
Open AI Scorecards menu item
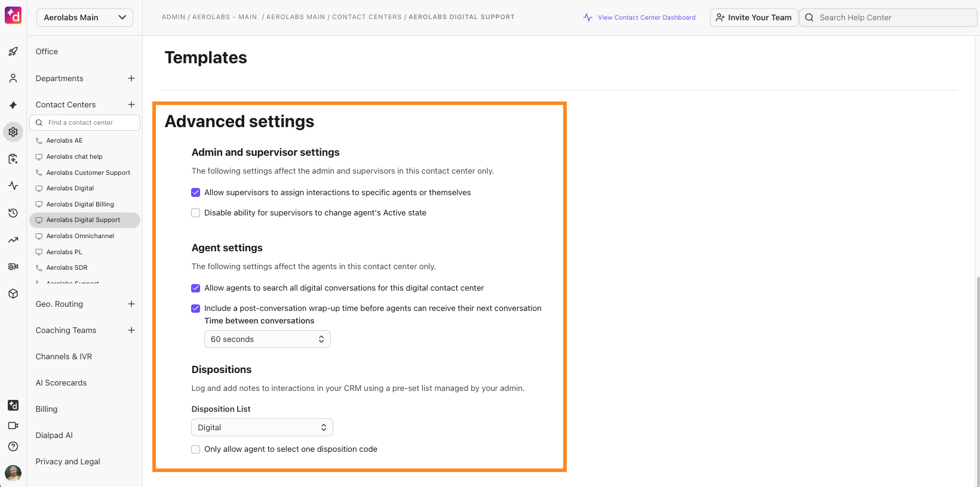61,383
